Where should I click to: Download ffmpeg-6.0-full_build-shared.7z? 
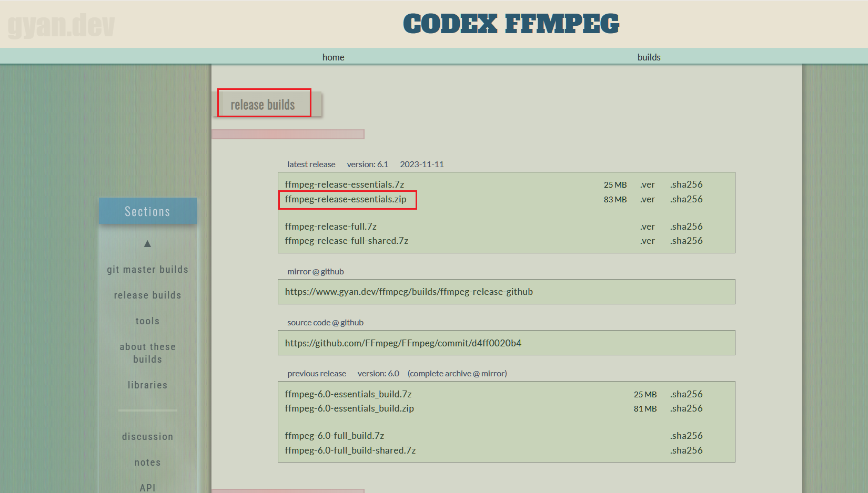pyautogui.click(x=350, y=450)
